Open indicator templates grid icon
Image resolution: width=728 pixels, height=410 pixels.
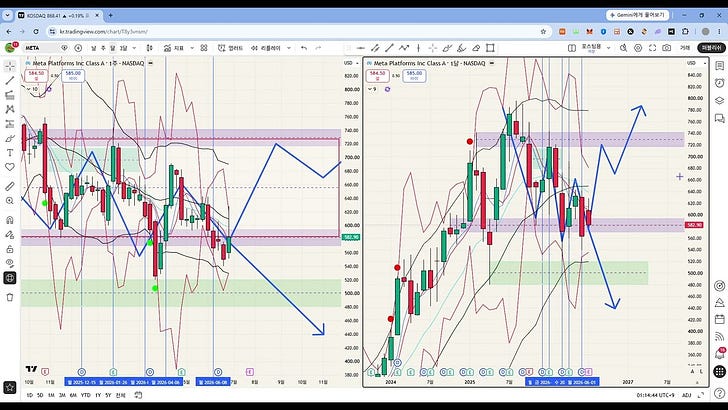(204, 48)
